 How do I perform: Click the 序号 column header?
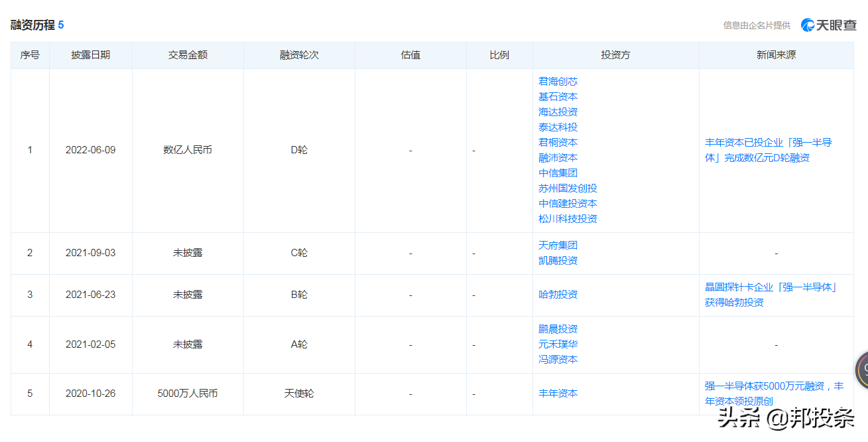[30, 55]
